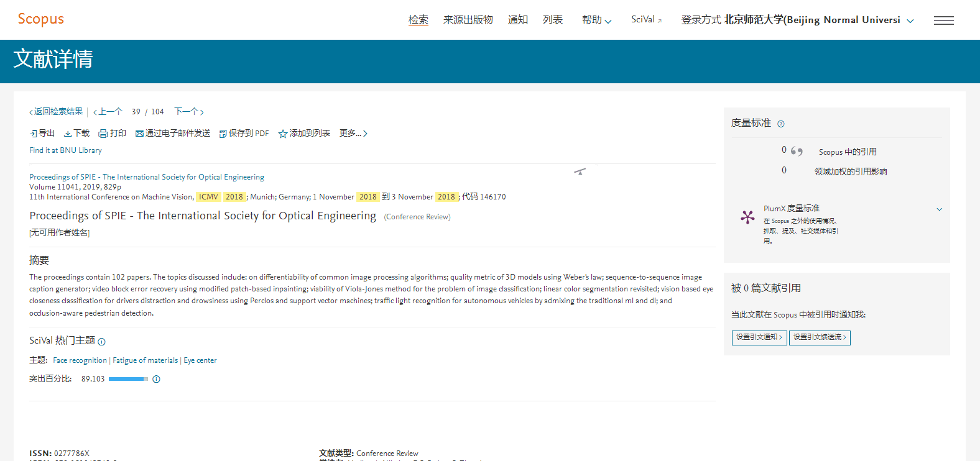Click the star icon to add to list

(283, 134)
